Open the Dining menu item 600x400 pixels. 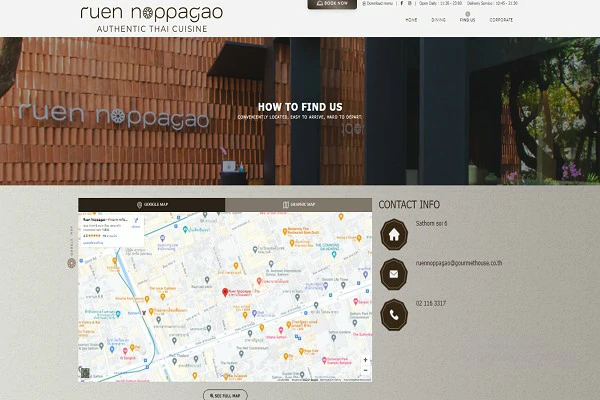click(x=439, y=20)
